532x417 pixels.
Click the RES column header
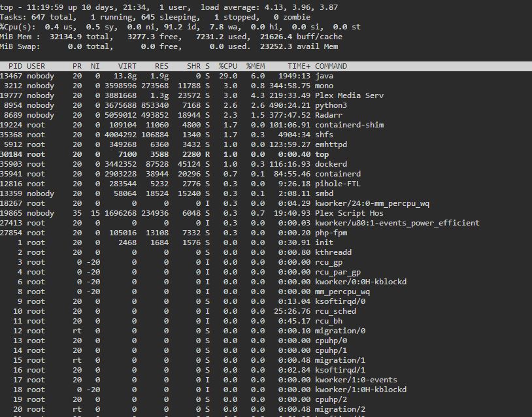pos(161,66)
